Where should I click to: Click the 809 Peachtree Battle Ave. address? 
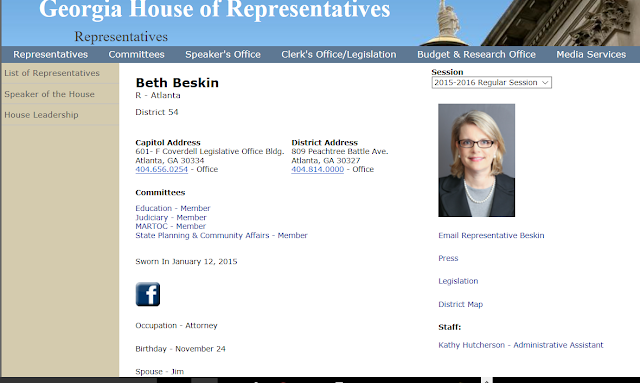[x=340, y=151]
